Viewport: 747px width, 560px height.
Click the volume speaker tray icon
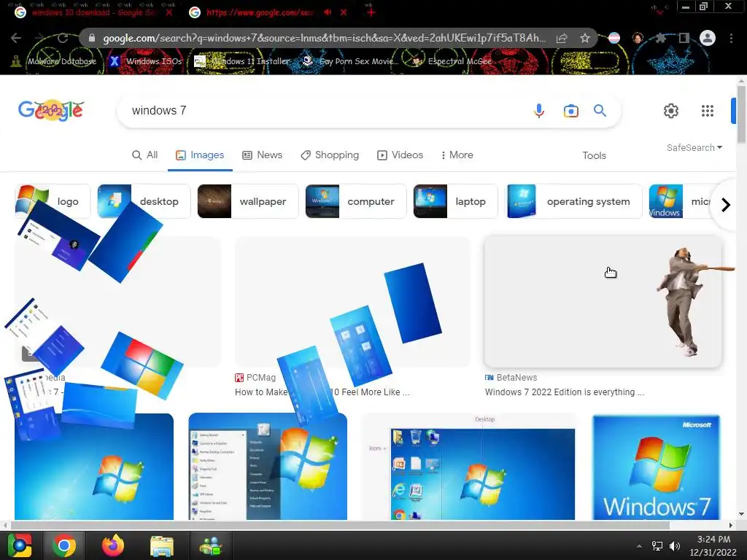[675, 545]
